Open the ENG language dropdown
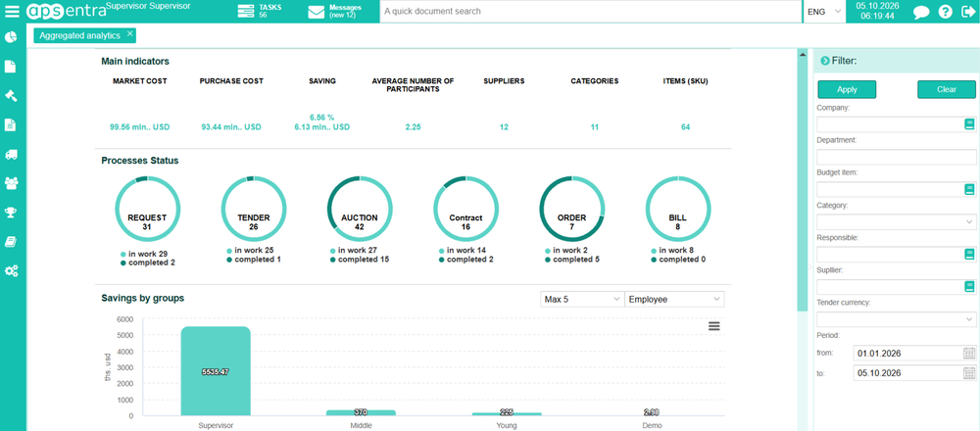Image resolution: width=980 pixels, height=431 pixels. click(x=824, y=11)
